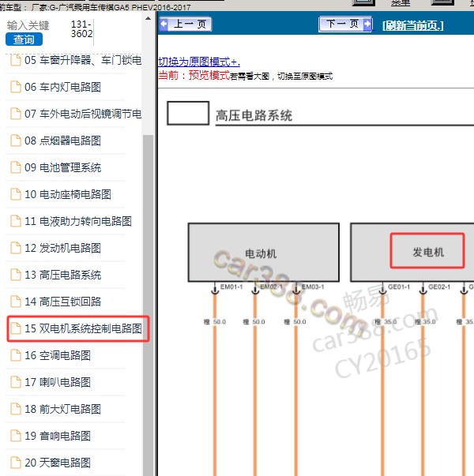Click document icon beside 19 音响电路图
The image size is (474, 476).
pos(16,435)
